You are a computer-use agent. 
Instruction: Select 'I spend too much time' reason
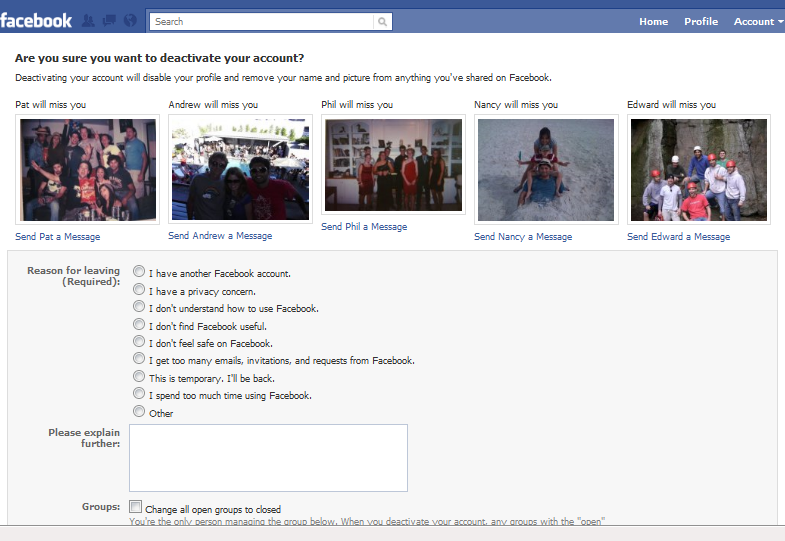coord(139,394)
